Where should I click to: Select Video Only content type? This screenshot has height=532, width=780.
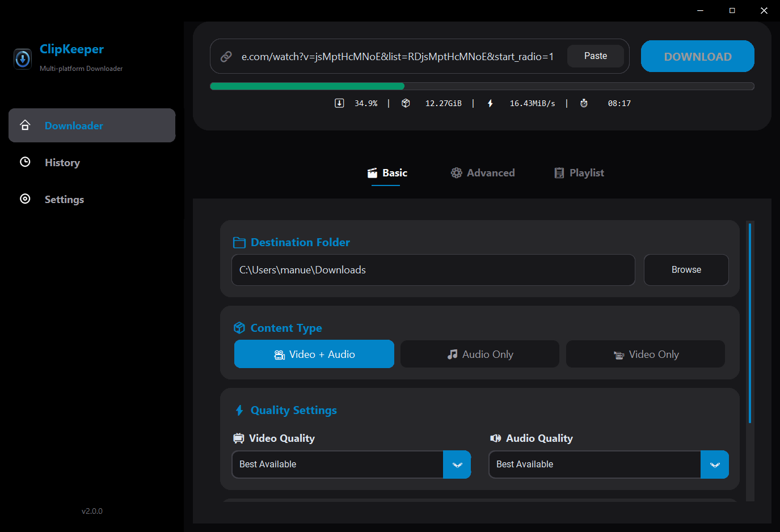(646, 354)
